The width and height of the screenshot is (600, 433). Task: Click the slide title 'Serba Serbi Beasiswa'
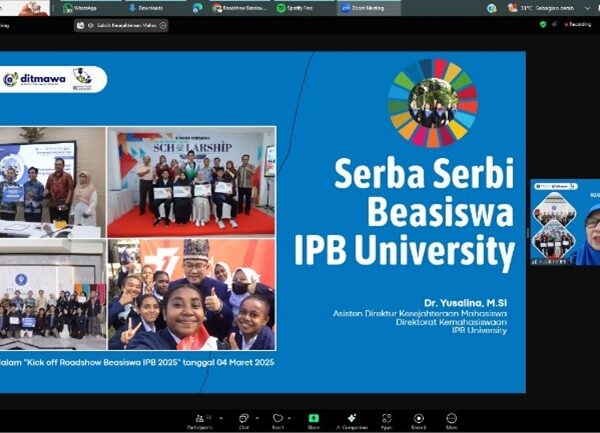pos(423,192)
